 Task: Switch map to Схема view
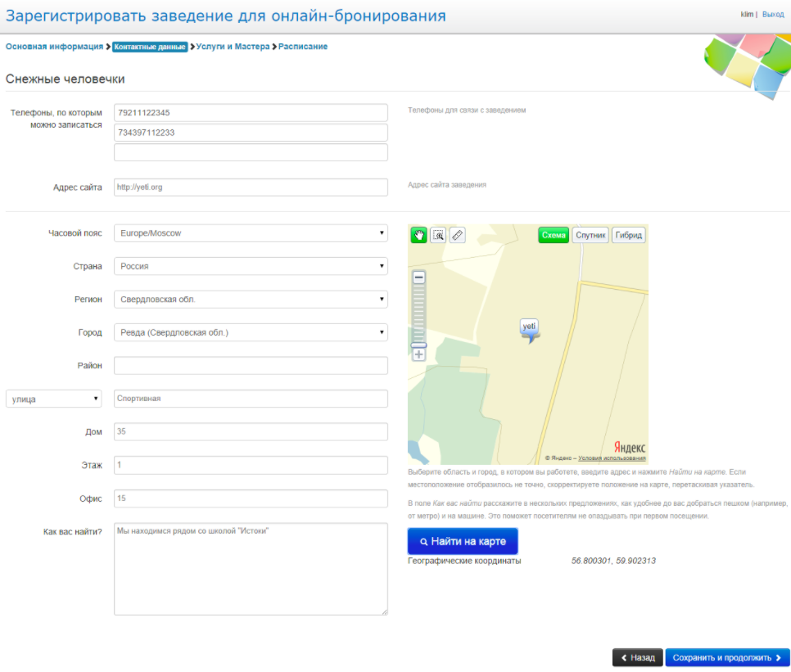tap(554, 235)
